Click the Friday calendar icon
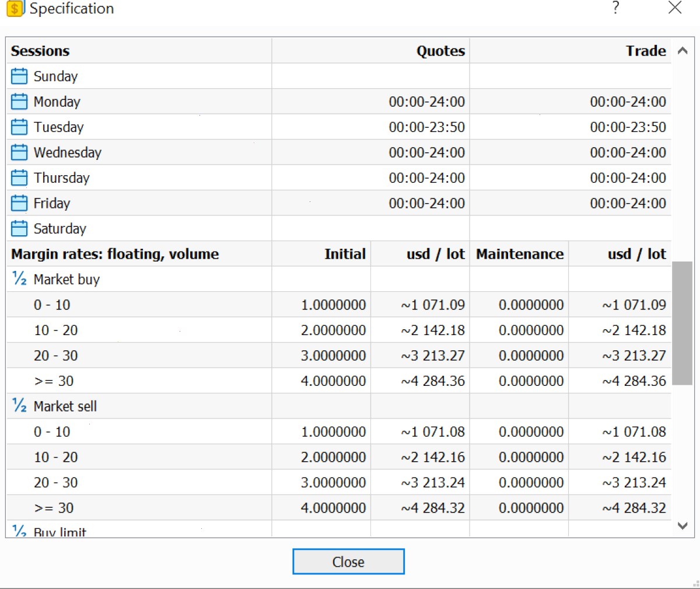This screenshot has height=589, width=700. tap(19, 203)
